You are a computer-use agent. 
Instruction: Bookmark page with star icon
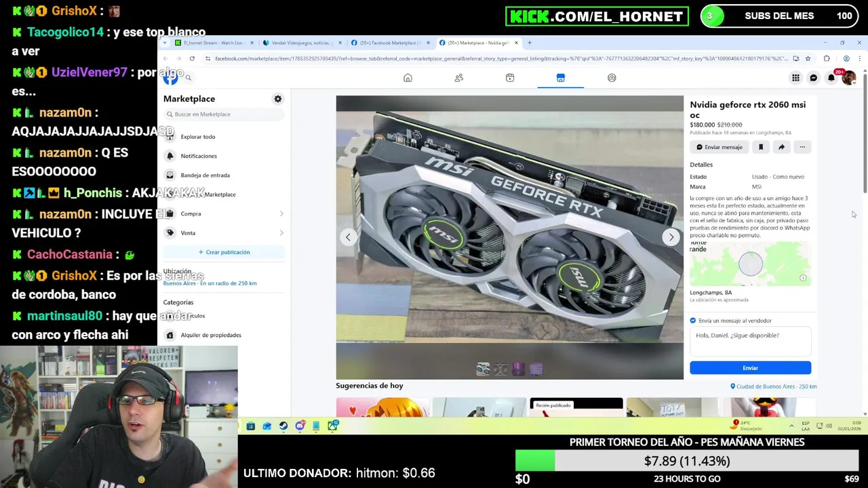point(808,59)
